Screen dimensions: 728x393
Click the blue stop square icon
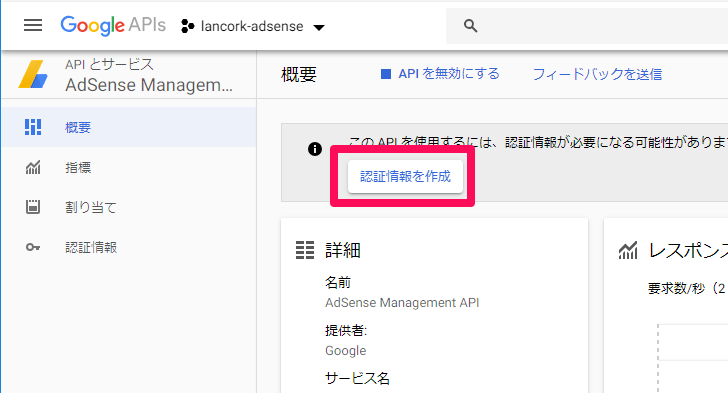[386, 74]
